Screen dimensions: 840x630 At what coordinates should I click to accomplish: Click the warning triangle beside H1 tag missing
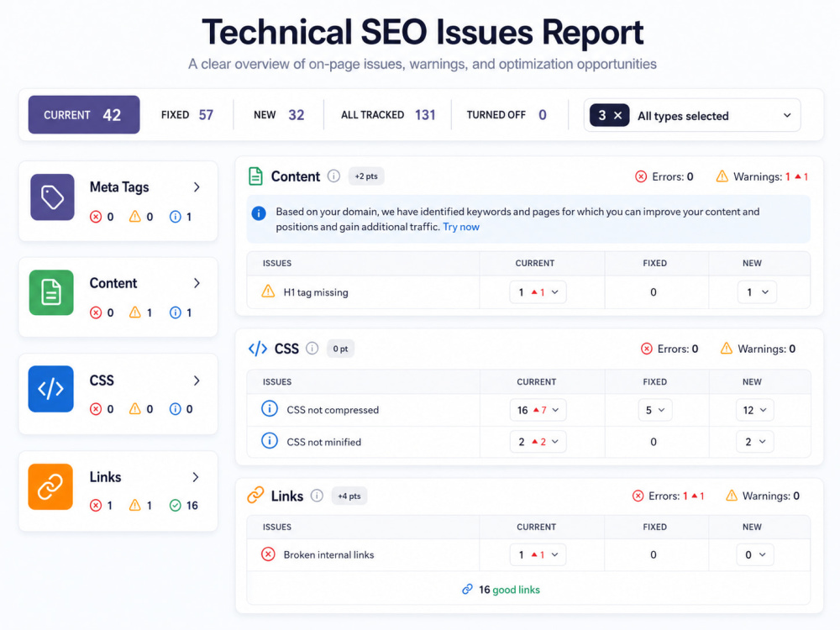268,292
